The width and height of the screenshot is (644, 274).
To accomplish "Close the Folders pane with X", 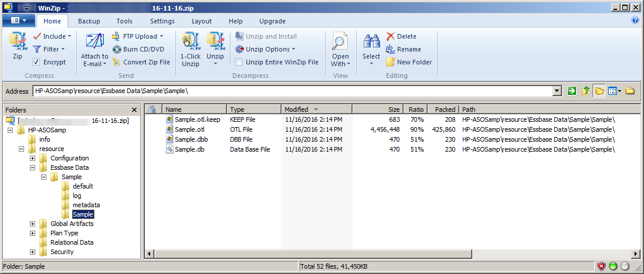I will click(134, 110).
